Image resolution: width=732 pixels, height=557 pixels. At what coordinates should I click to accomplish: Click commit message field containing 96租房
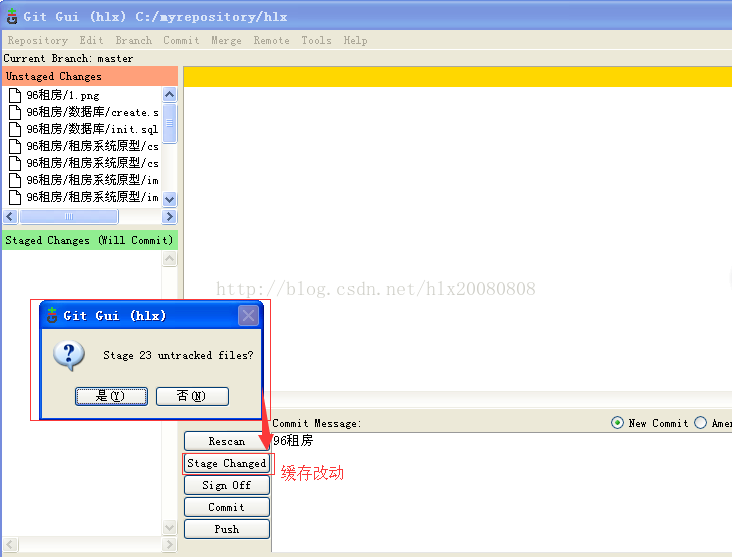coord(502,492)
